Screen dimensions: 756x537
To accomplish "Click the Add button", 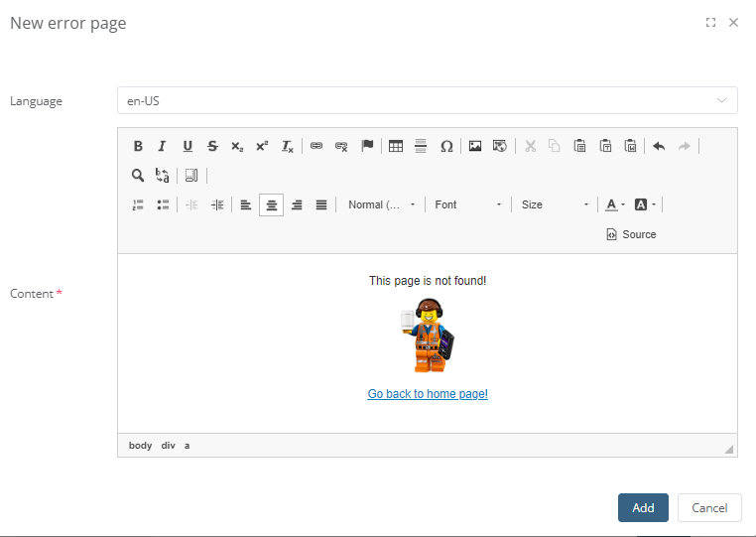I will [x=643, y=507].
